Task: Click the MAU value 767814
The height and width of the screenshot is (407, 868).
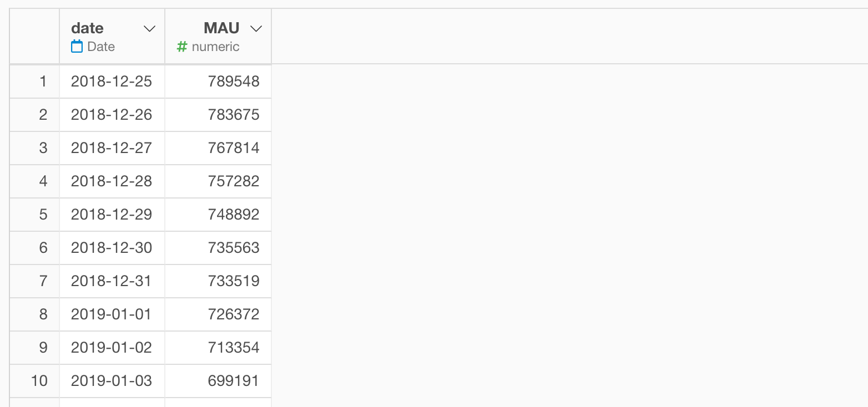Action: [x=234, y=148]
